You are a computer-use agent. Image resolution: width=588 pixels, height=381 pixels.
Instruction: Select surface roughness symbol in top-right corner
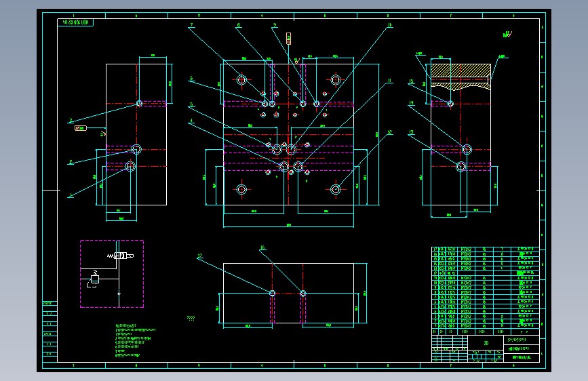pyautogui.click(x=507, y=35)
